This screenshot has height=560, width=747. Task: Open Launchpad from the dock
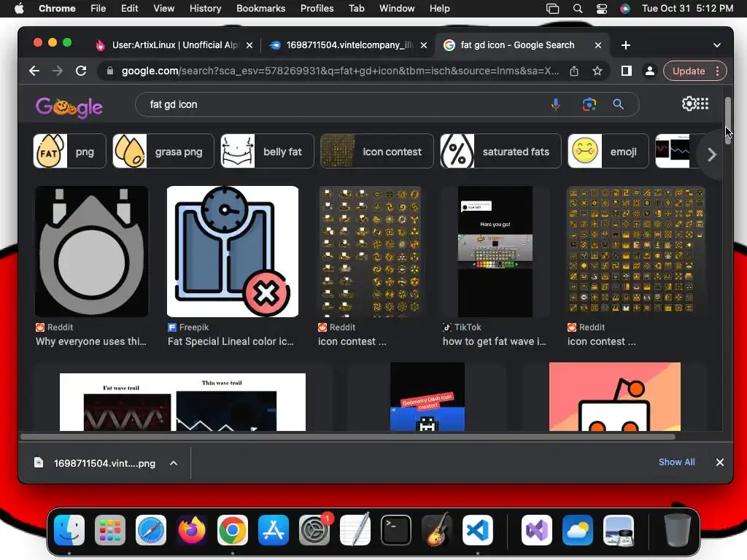click(x=110, y=530)
